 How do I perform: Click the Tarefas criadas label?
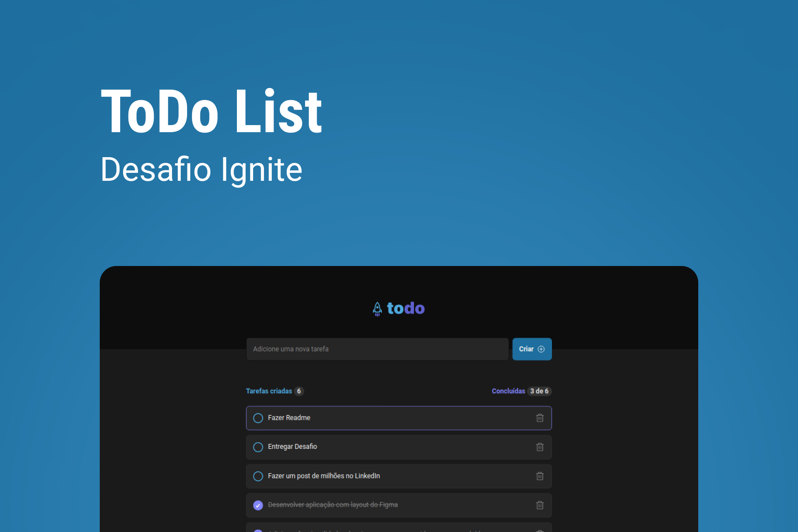269,391
